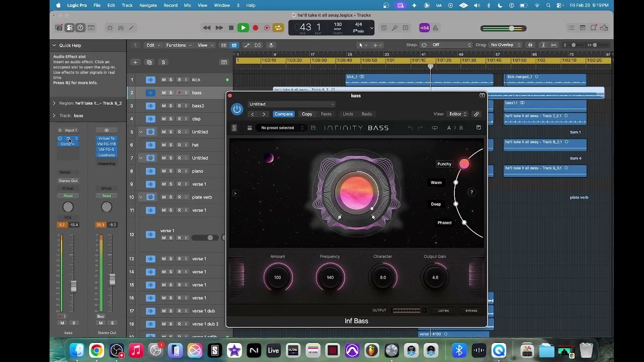The image size is (644, 362).
Task: Open the Tuner icon in control bar
Action: pos(395,28)
